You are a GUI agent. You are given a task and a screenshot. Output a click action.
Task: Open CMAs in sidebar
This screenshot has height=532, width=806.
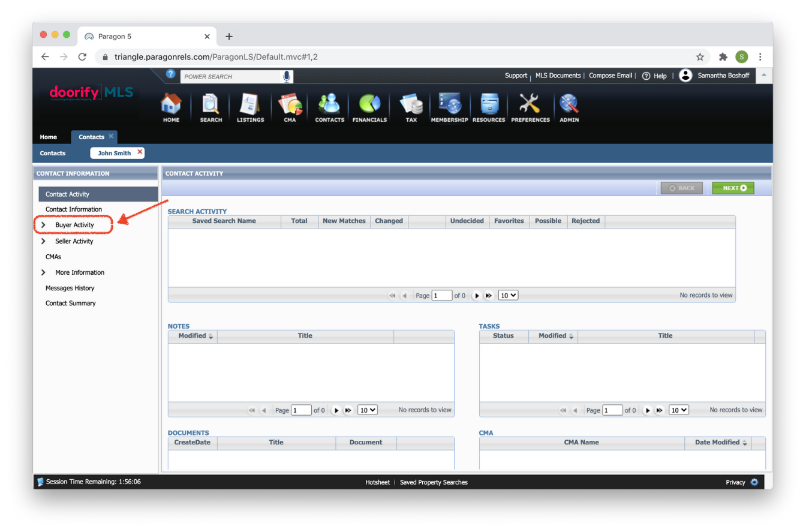[53, 257]
